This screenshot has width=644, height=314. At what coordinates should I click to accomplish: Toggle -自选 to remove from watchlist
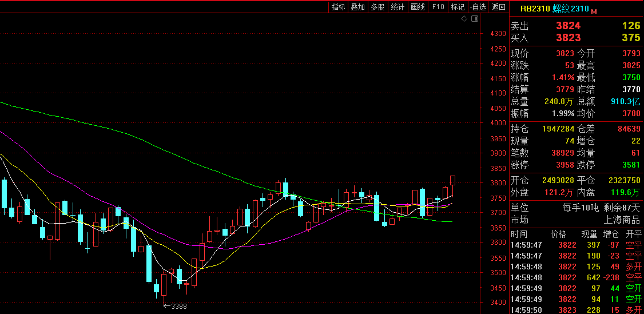pos(478,7)
